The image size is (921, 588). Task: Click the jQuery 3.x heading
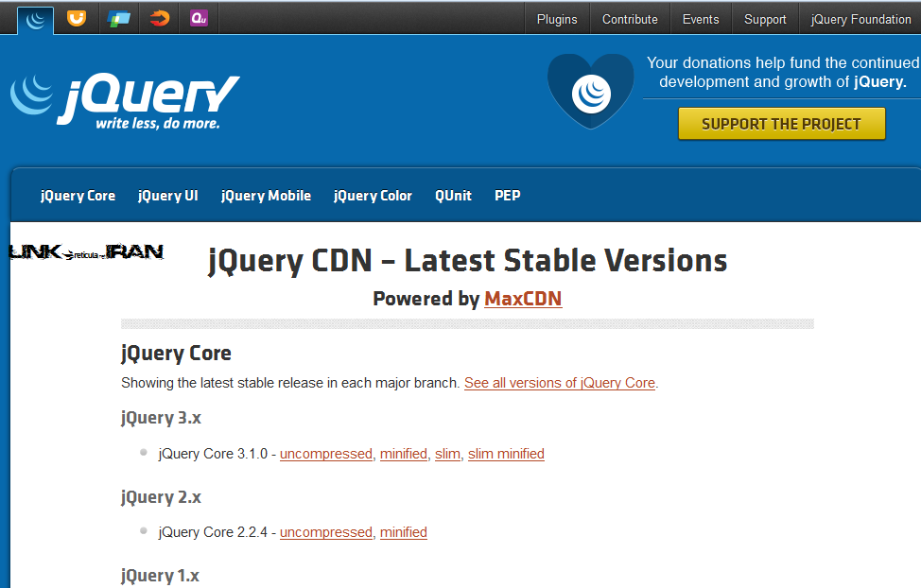[x=161, y=418]
